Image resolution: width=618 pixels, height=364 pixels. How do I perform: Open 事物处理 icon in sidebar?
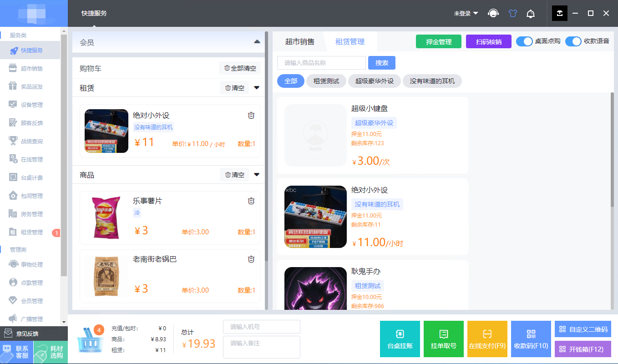tap(13, 265)
